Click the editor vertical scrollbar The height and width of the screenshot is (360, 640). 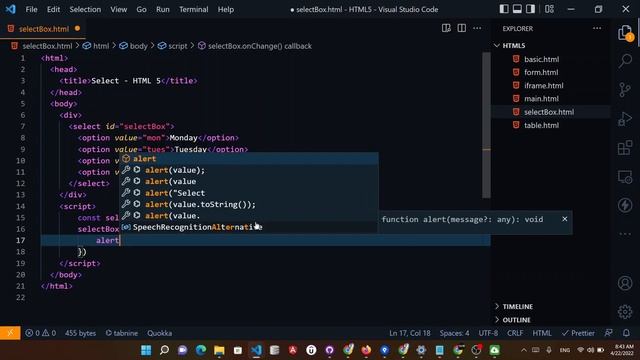pos(486,125)
